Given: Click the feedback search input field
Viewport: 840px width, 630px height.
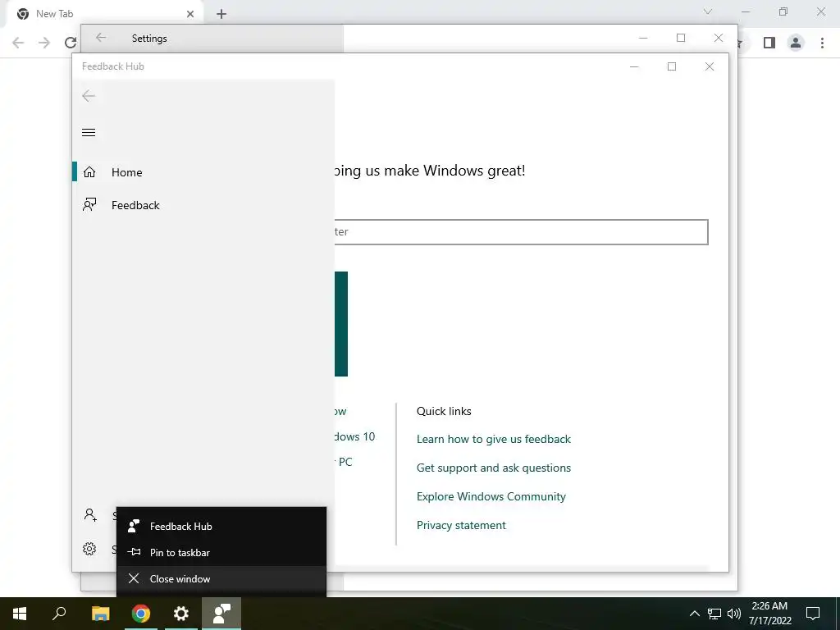Looking at the screenshot, I should click(521, 232).
